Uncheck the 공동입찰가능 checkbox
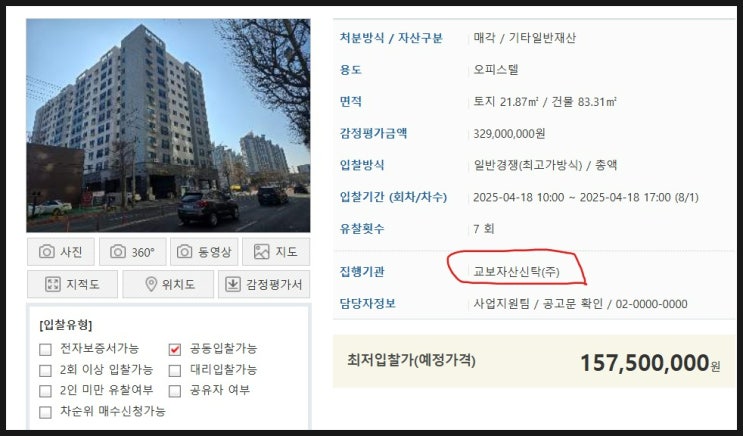This screenshot has height=436, width=743. 175,350
